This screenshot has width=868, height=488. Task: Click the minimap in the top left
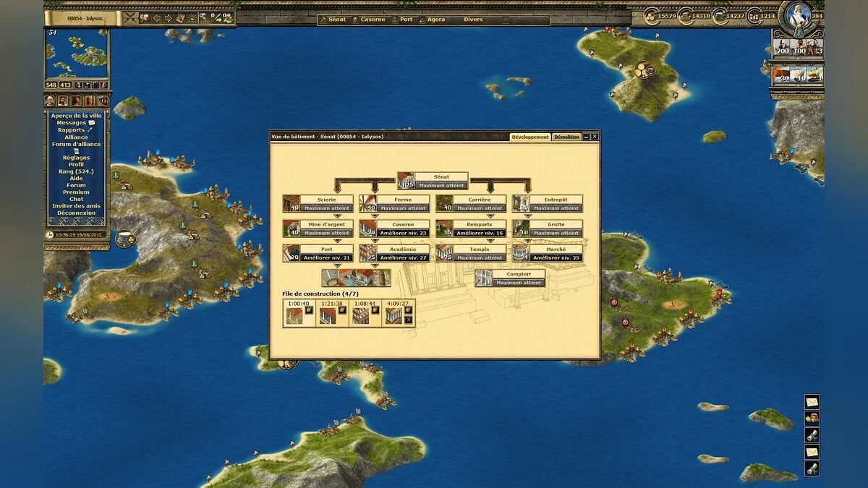click(x=76, y=54)
